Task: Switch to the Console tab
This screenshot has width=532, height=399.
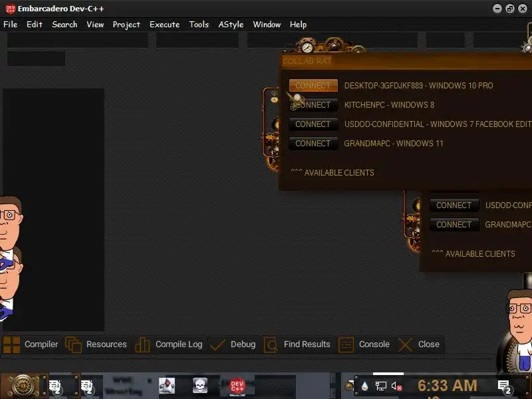Action: click(364, 344)
